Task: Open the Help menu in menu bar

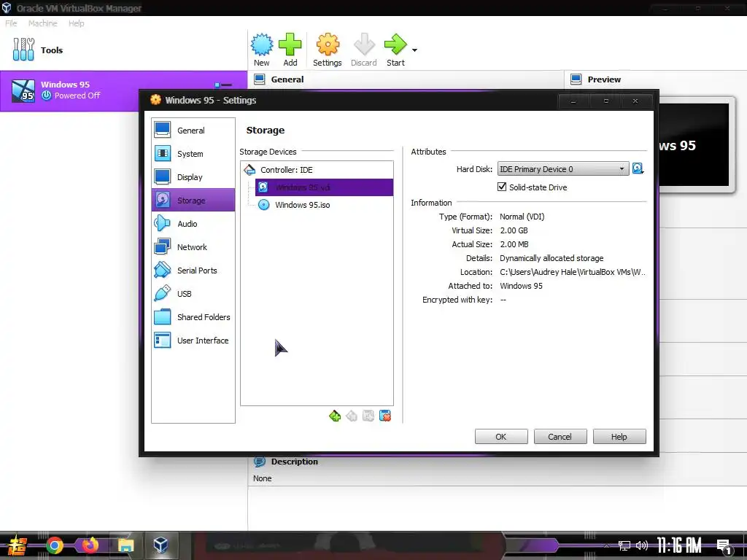Action: pyautogui.click(x=76, y=23)
